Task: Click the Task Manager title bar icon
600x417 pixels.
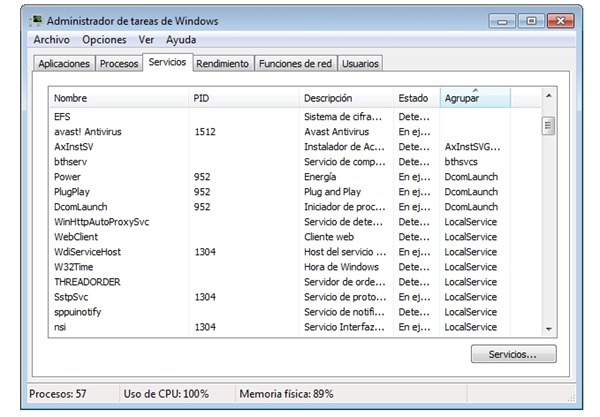Action: [36, 20]
